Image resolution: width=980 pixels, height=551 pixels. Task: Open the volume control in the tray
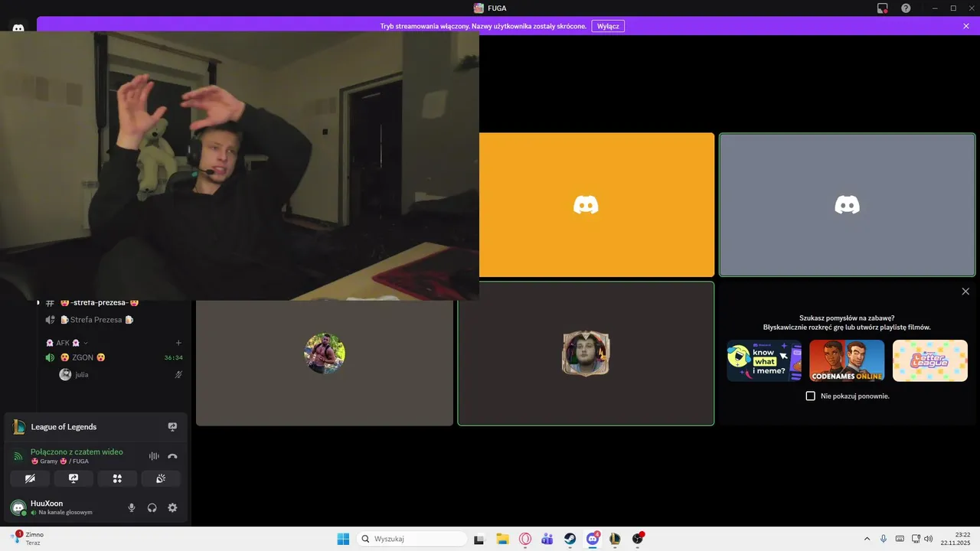pyautogui.click(x=929, y=539)
